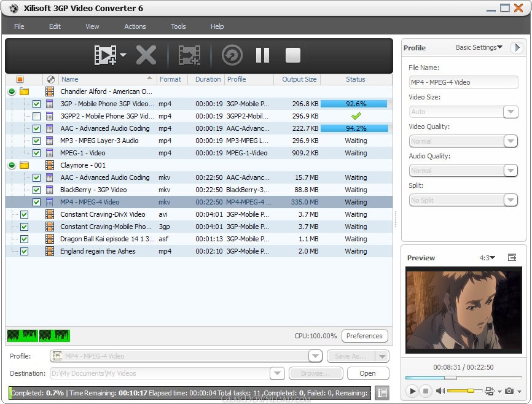Mute the preview volume speaker icon
The height and width of the screenshot is (404, 532).
(440, 390)
